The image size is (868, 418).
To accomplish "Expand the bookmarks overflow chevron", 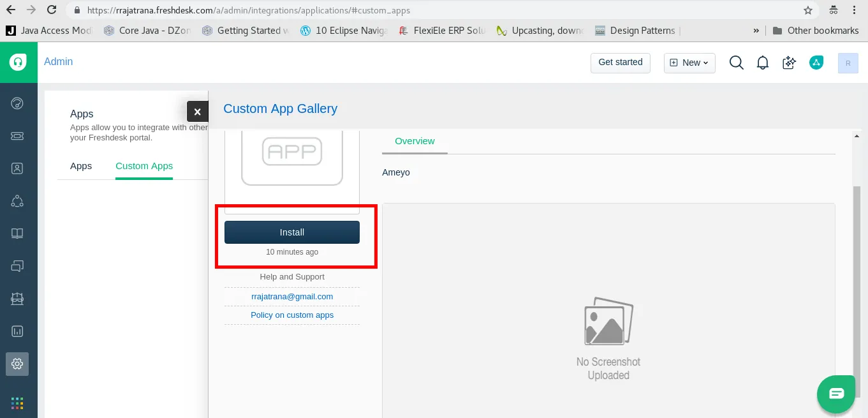I will tap(756, 31).
